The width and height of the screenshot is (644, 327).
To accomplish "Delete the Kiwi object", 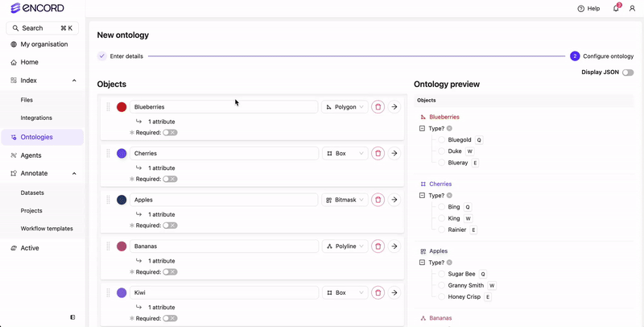I will point(378,292).
